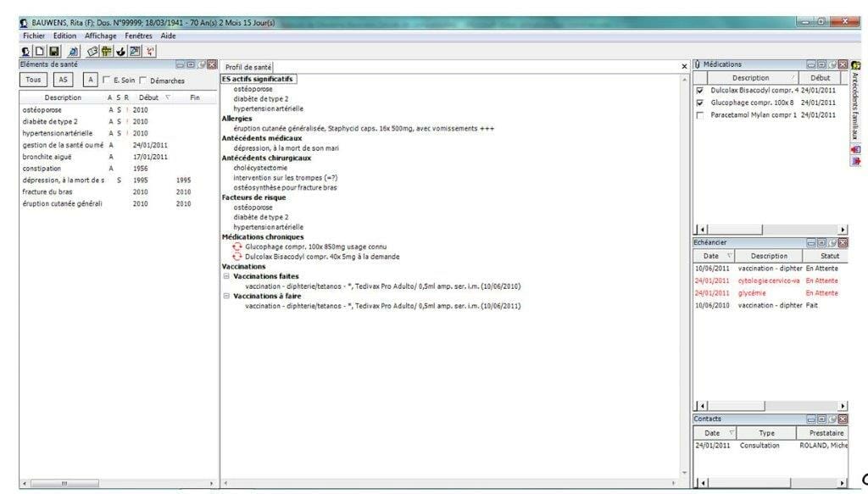Open the Affichage menu
Viewport: 868px width, 494px height.
tap(100, 36)
